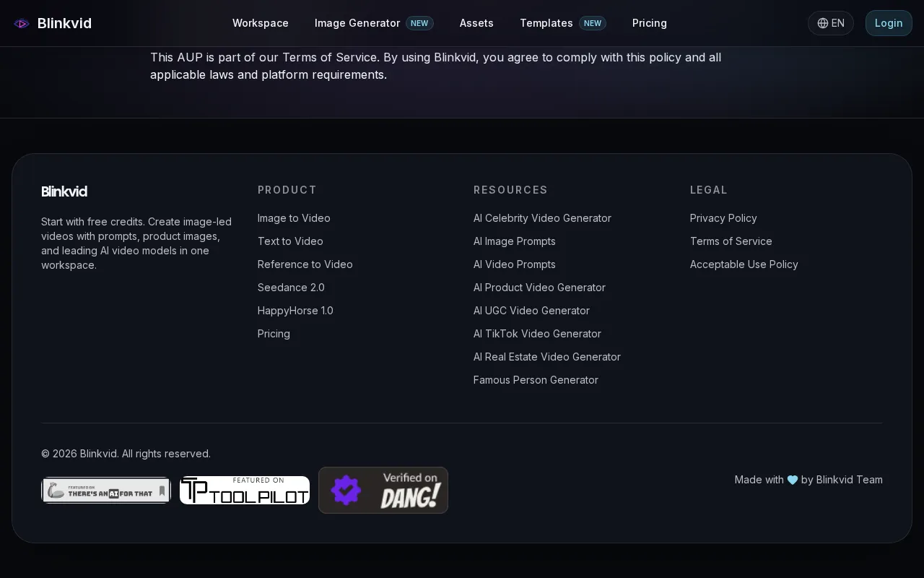Viewport: 924px width, 578px height.
Task: Open AI Celebrity Video Generator link
Action: (x=542, y=218)
